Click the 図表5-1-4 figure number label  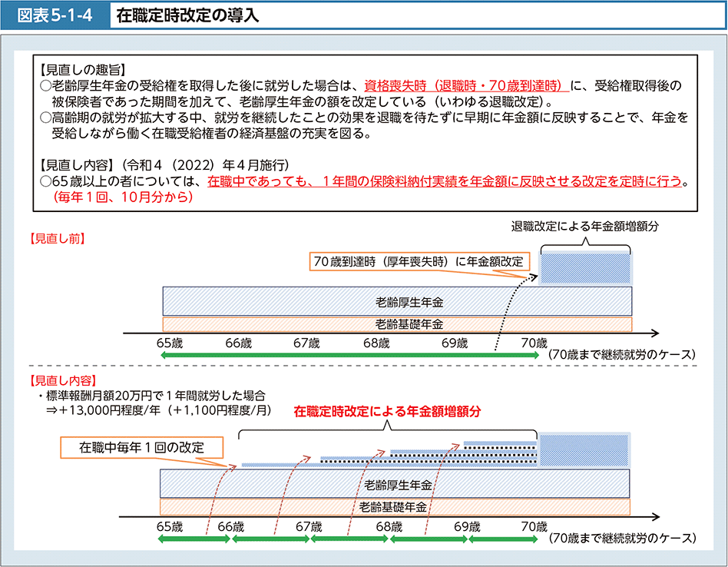coord(55,15)
